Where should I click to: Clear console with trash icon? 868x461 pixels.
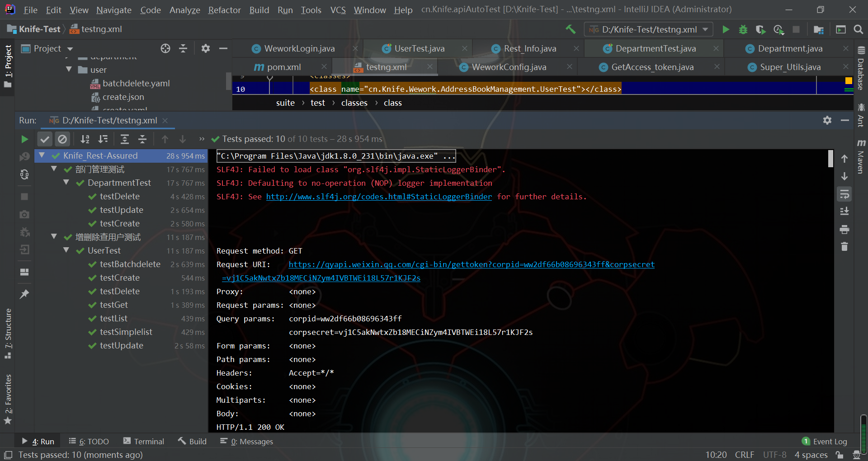(x=844, y=247)
